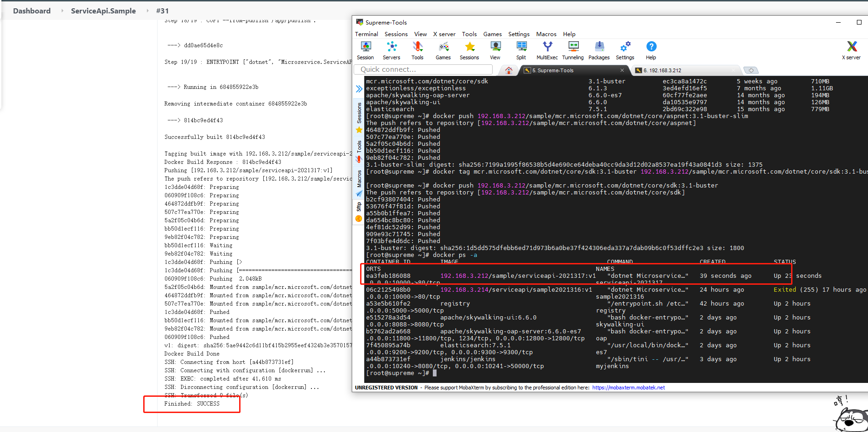Activate the MultiExec toolbar icon
Image resolution: width=868 pixels, height=432 pixels.
(x=547, y=50)
